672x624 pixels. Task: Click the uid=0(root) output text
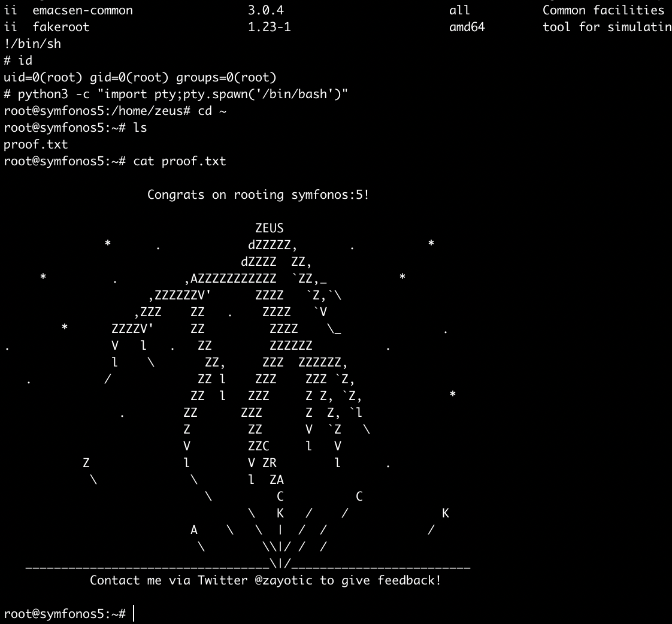[43, 77]
